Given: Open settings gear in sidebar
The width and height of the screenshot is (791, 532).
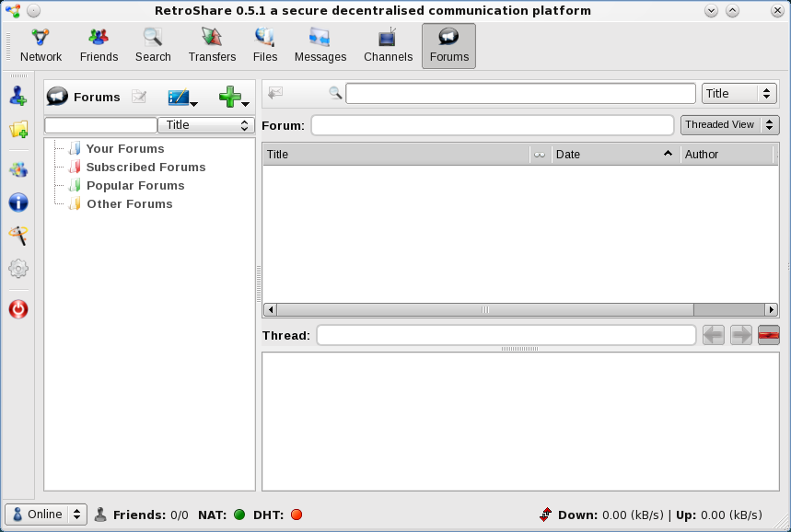Looking at the screenshot, I should (x=18, y=268).
